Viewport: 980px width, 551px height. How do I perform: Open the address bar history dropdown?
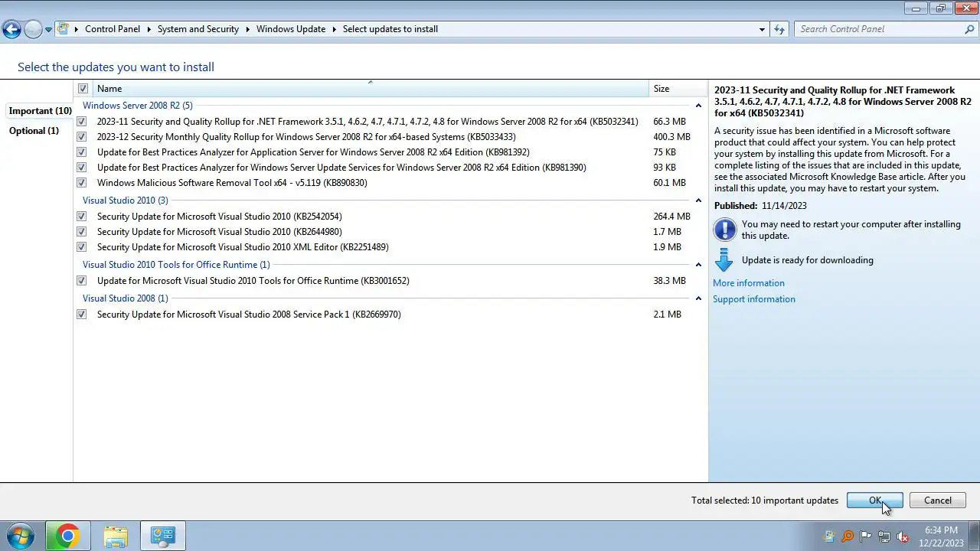[762, 29]
